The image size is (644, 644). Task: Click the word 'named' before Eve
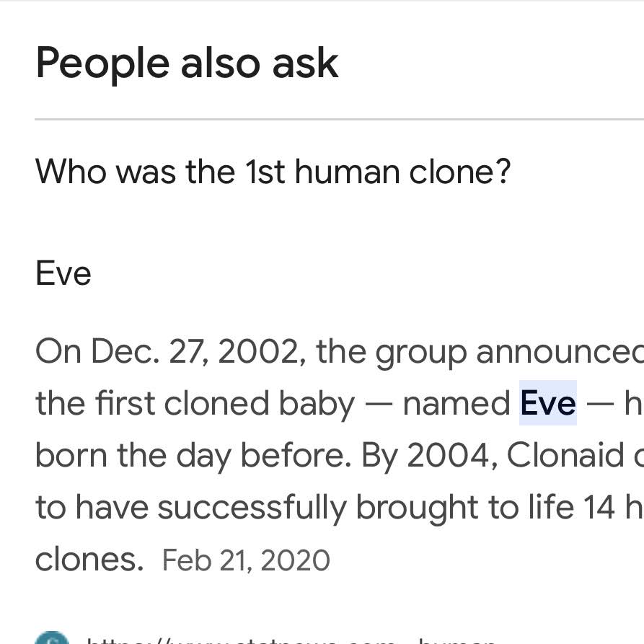point(456,404)
